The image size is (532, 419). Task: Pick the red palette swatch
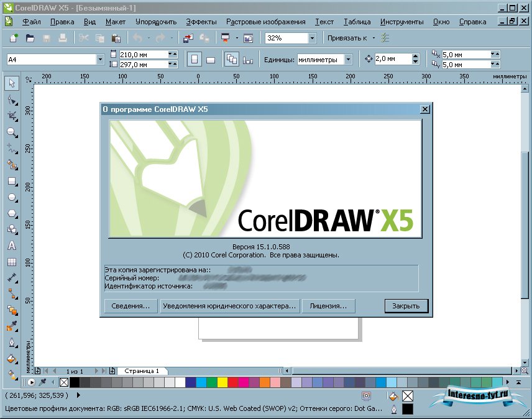coord(232,382)
